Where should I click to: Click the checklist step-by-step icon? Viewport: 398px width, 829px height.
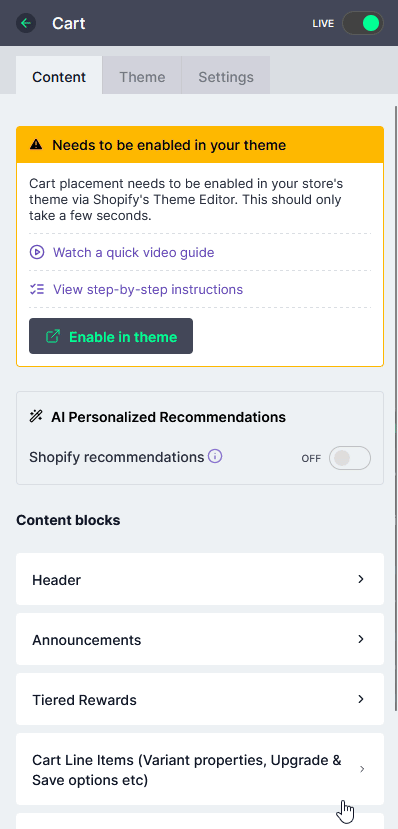pyautogui.click(x=36, y=289)
